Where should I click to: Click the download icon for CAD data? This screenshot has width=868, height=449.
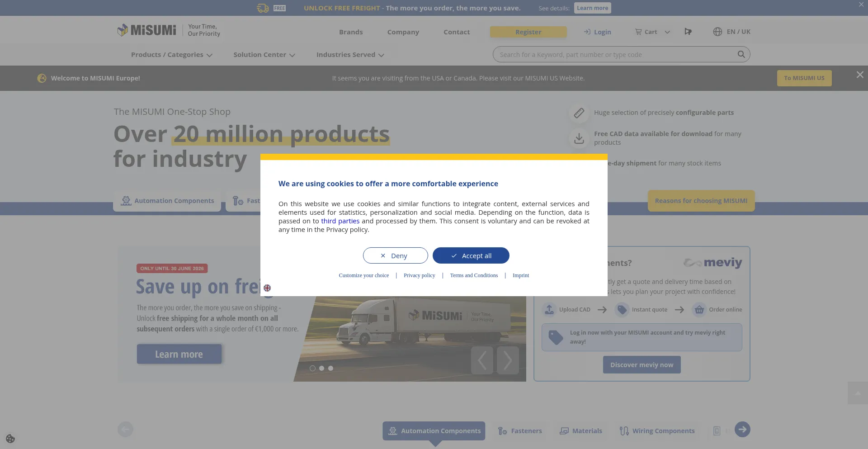(579, 138)
